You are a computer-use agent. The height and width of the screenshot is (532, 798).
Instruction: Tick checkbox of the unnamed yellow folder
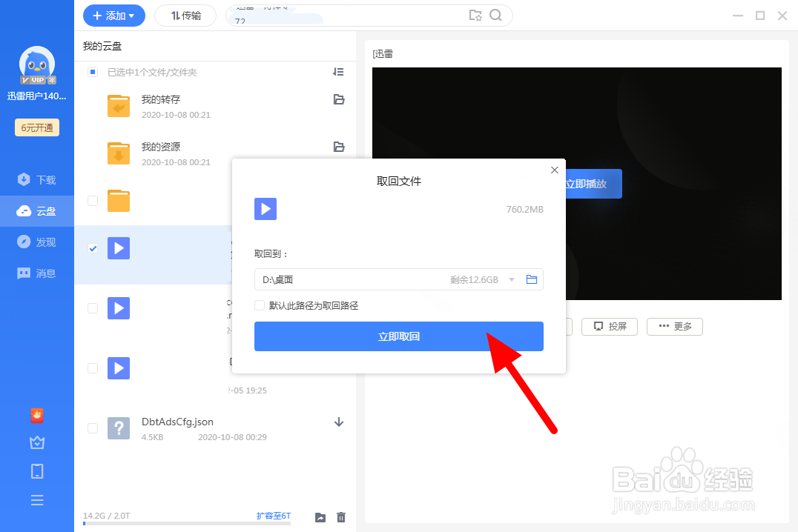pos(93,200)
